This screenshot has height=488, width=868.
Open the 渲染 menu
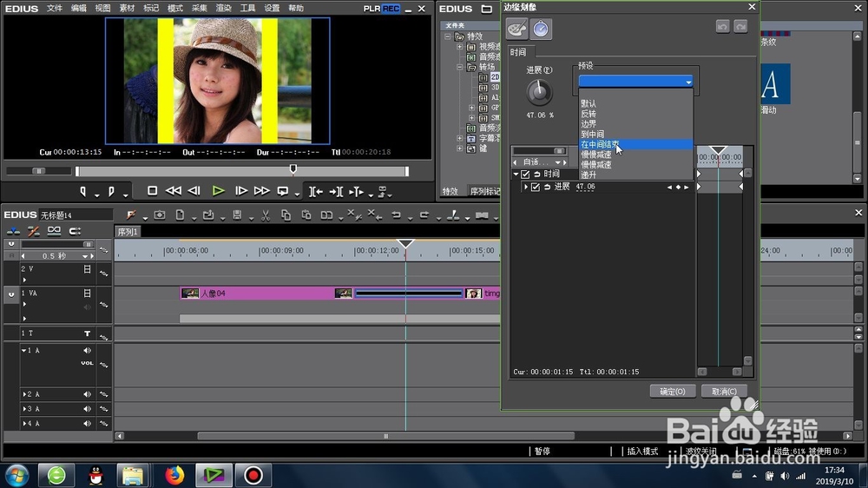(223, 9)
